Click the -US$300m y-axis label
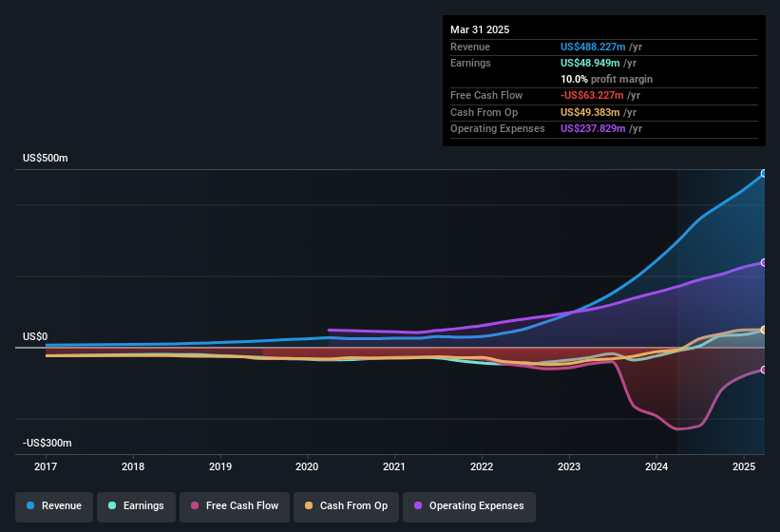 (x=48, y=443)
